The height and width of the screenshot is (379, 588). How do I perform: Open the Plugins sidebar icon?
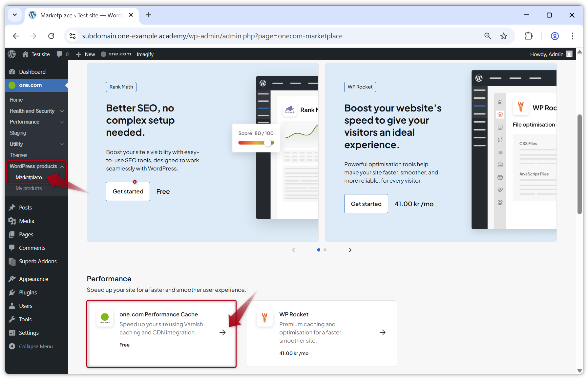[12, 292]
